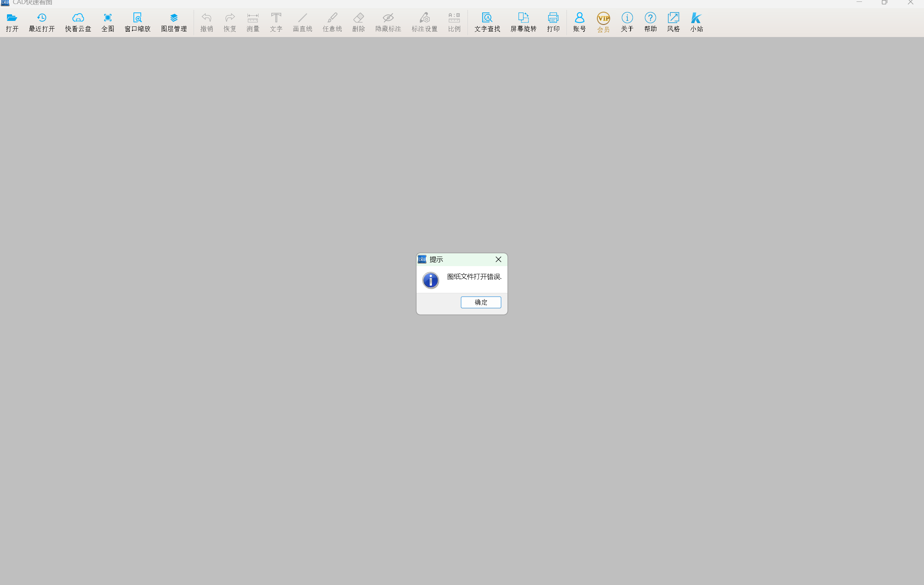
Task: Open 快看云盘 cloud drive
Action: point(78,18)
